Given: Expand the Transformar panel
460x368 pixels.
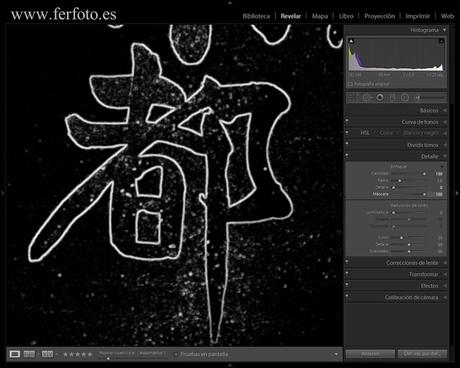Looking at the screenshot, I should (445, 274).
